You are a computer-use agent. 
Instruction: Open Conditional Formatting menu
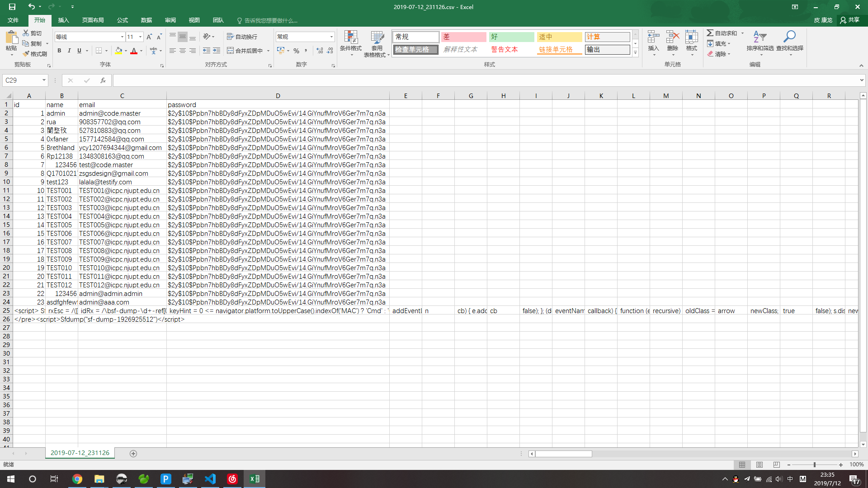coord(351,43)
